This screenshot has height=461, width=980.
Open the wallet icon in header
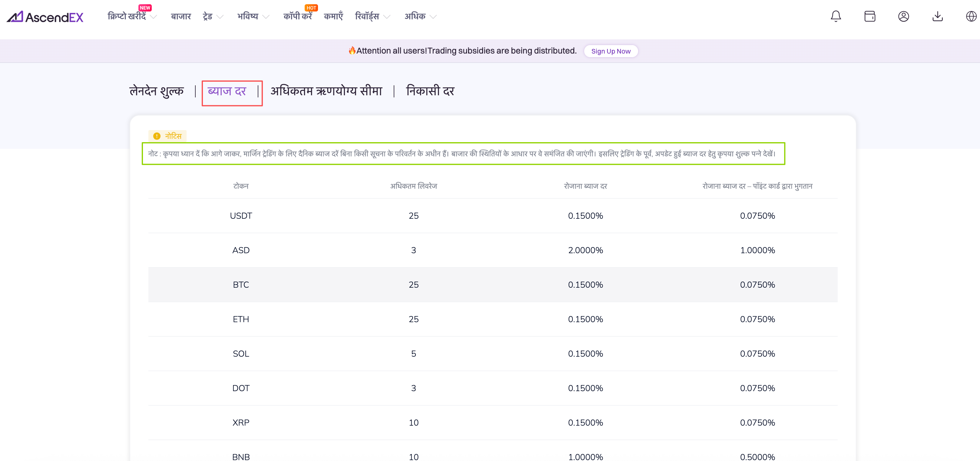pyautogui.click(x=869, y=16)
